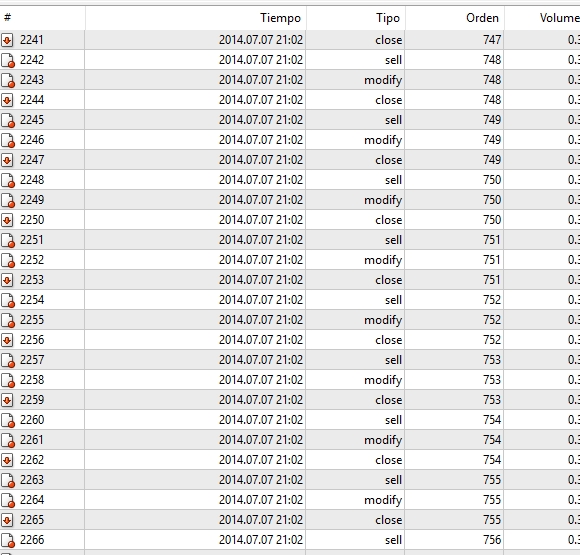The image size is (580, 555).
Task: Select the modify cell in row 2246
Action: 383,140
